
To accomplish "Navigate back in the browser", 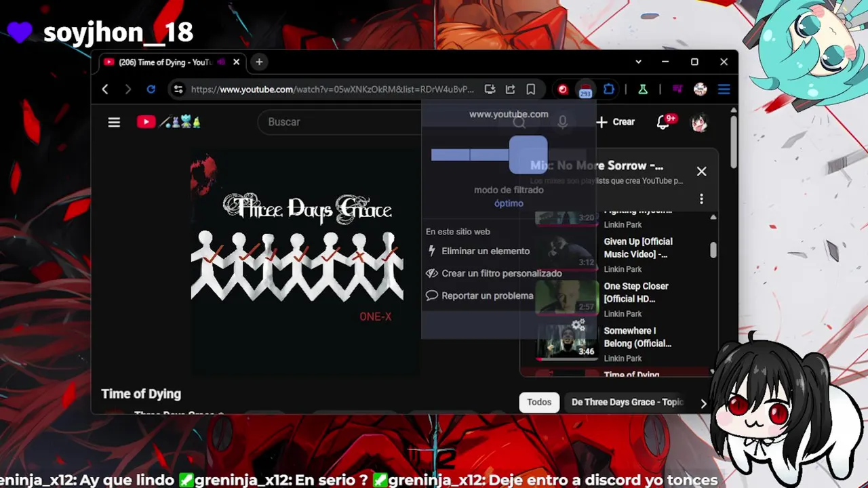I will click(x=105, y=89).
